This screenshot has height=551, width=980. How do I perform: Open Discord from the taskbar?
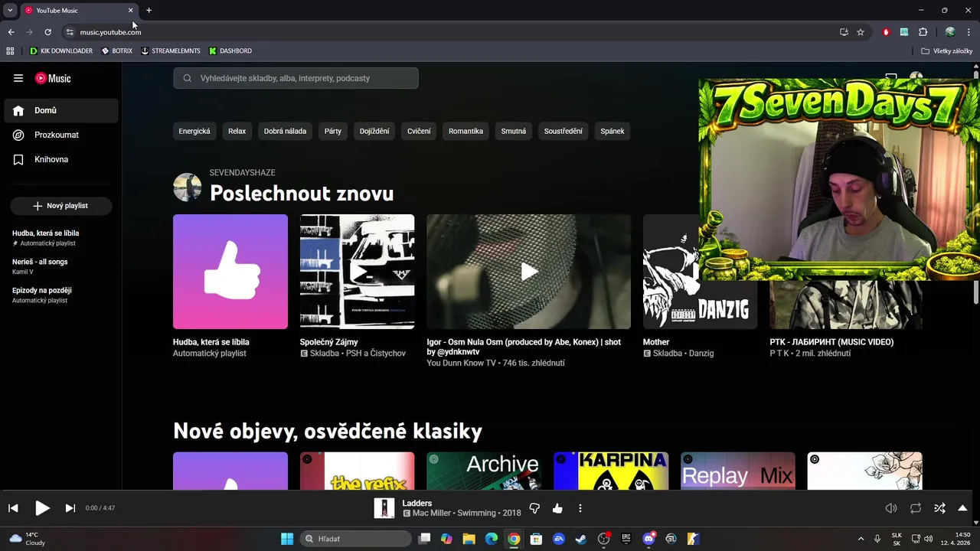coord(649,539)
